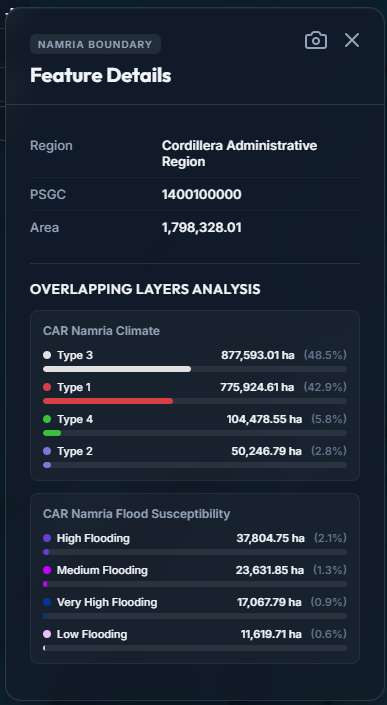The height and width of the screenshot is (705, 387).
Task: Click the Type 4 climate label
Action: coord(75,419)
